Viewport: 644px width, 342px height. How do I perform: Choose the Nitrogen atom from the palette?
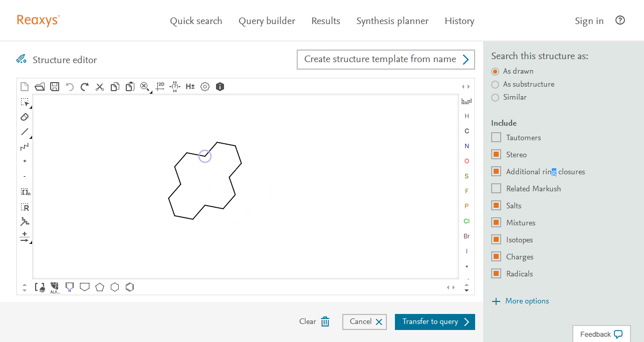coord(467,146)
